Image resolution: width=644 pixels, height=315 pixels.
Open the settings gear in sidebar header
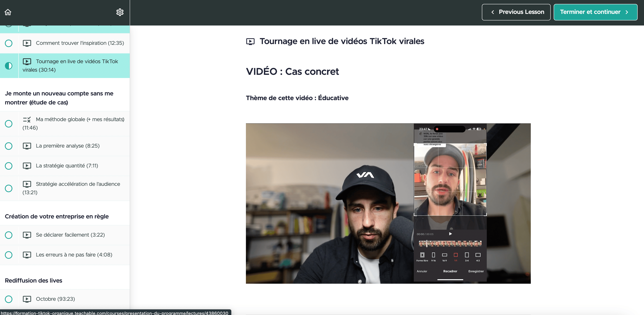(120, 12)
